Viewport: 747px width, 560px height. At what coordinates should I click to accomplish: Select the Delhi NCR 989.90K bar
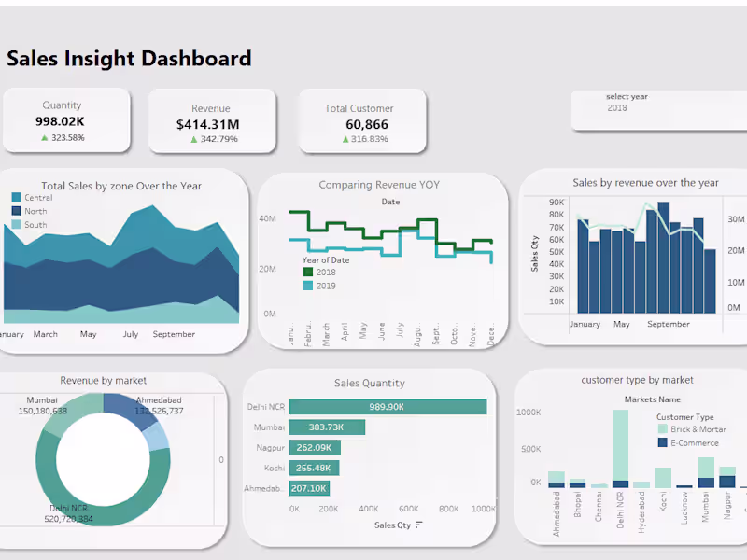coord(388,407)
